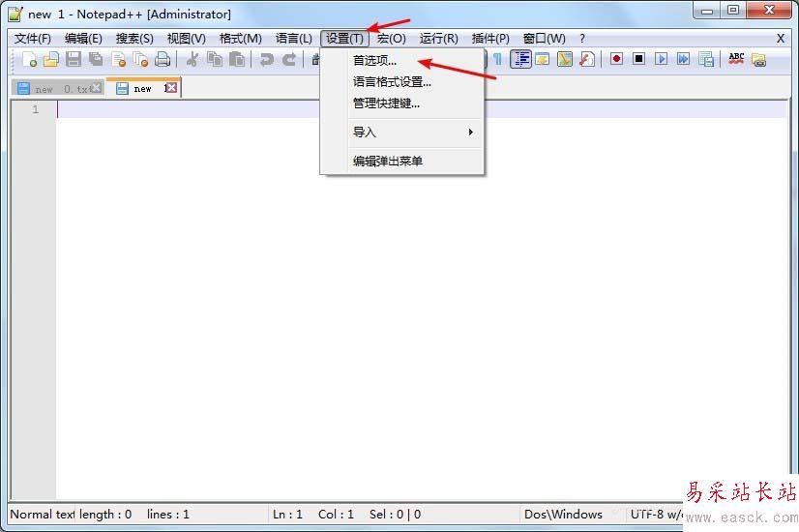Click the Dos\Windows status bar field
The height and width of the screenshot is (532, 799).
[x=563, y=515]
